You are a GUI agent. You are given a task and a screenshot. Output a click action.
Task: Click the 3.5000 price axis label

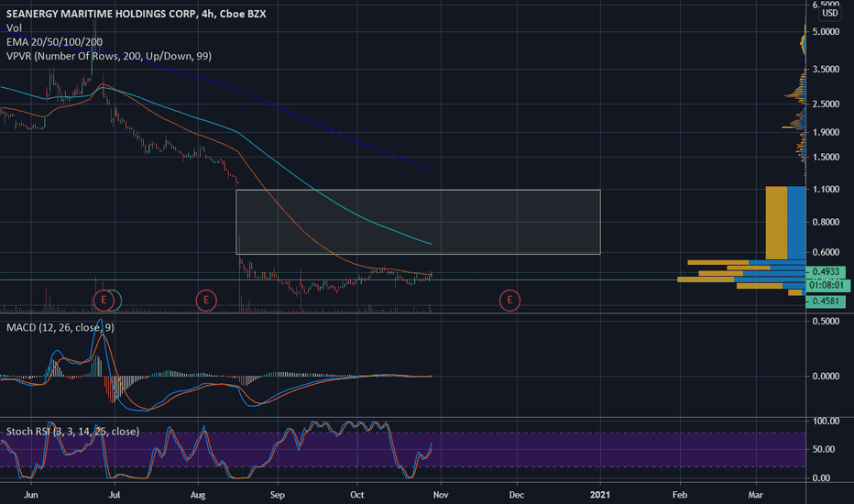point(826,70)
